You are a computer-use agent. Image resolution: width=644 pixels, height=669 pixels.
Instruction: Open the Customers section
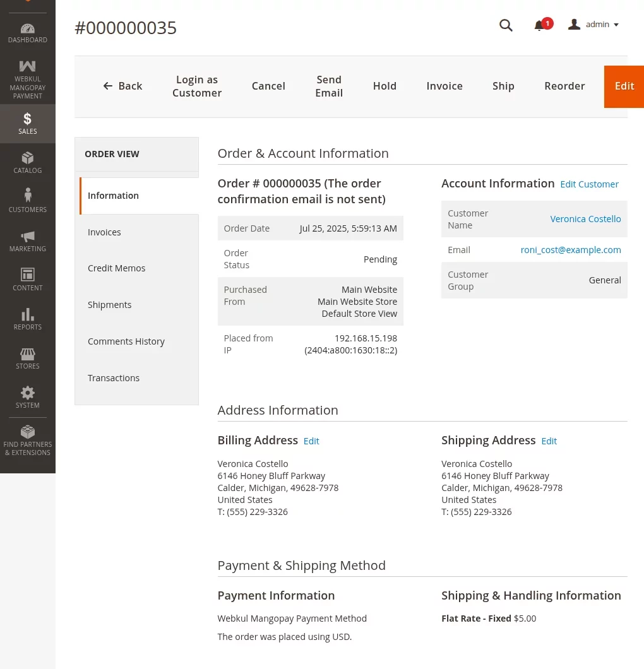(27, 201)
